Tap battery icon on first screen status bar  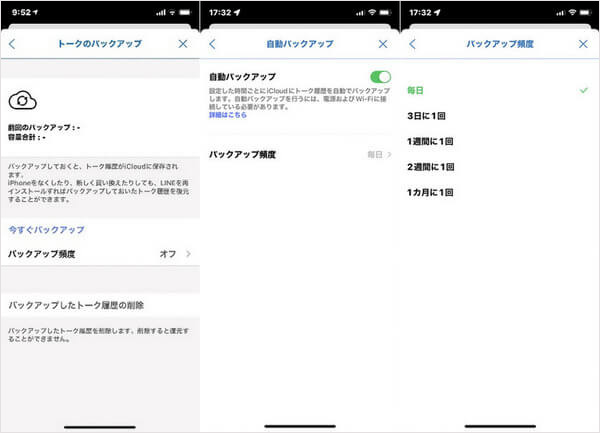[x=185, y=13]
